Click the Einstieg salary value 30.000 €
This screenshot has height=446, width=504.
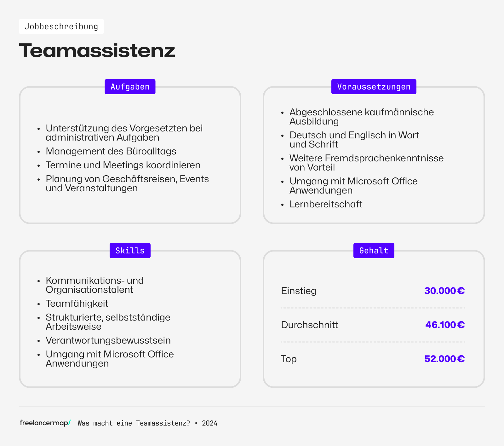[x=444, y=291]
